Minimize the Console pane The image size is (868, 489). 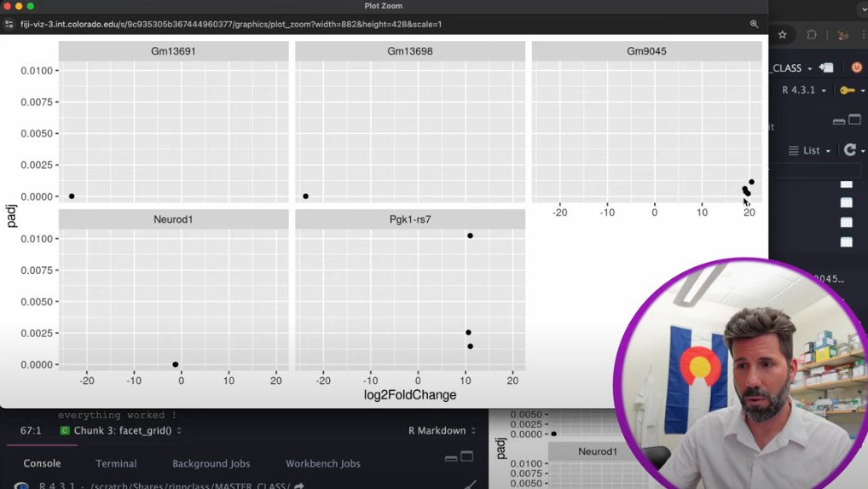click(x=450, y=458)
